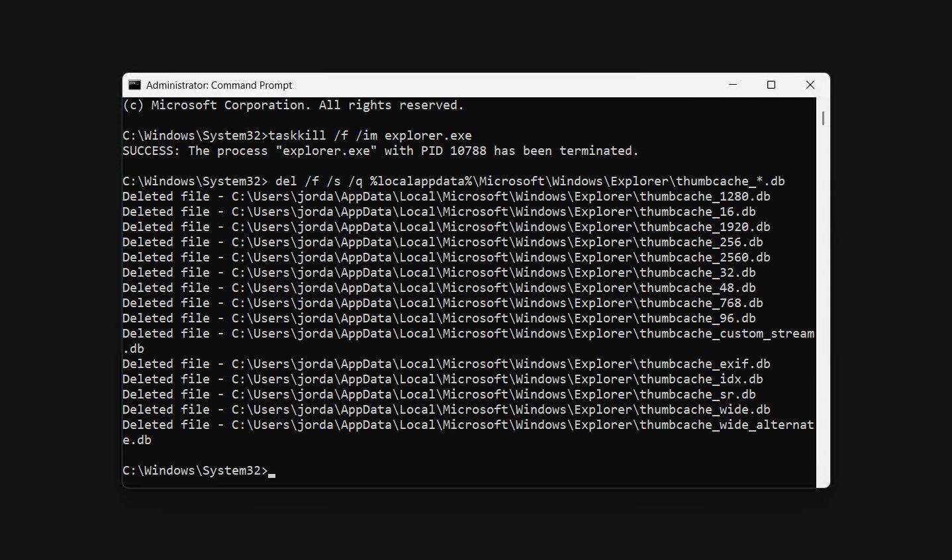Click the SUCCESS process terminated message
The image size is (952, 560).
(381, 151)
